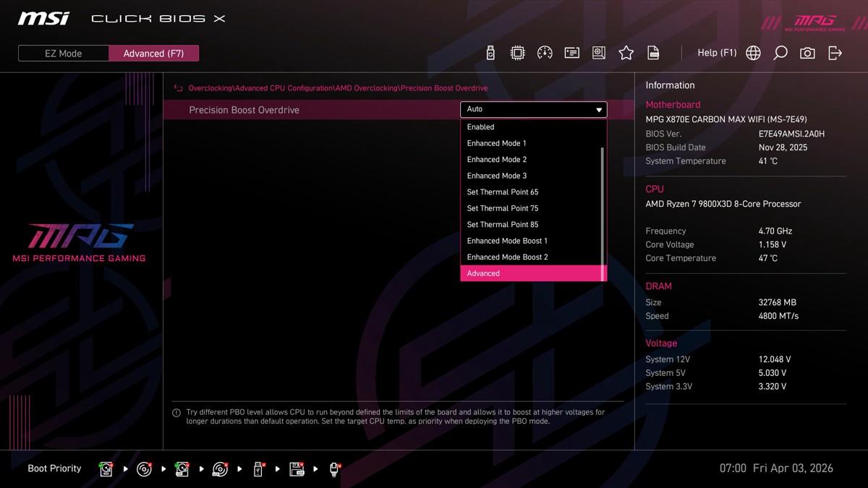Switch to EZ Mode

coord(64,53)
